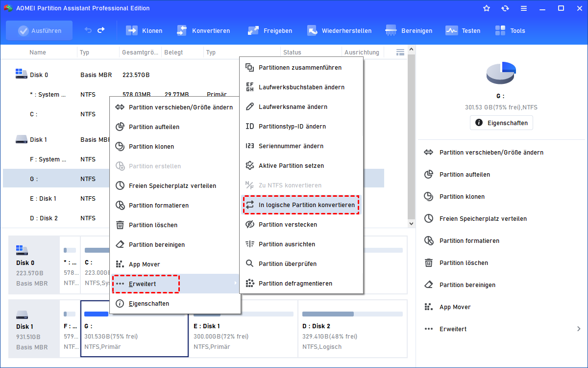Image resolution: width=588 pixels, height=368 pixels.
Task: Choose Partition klonen in context menu
Action: [175, 146]
